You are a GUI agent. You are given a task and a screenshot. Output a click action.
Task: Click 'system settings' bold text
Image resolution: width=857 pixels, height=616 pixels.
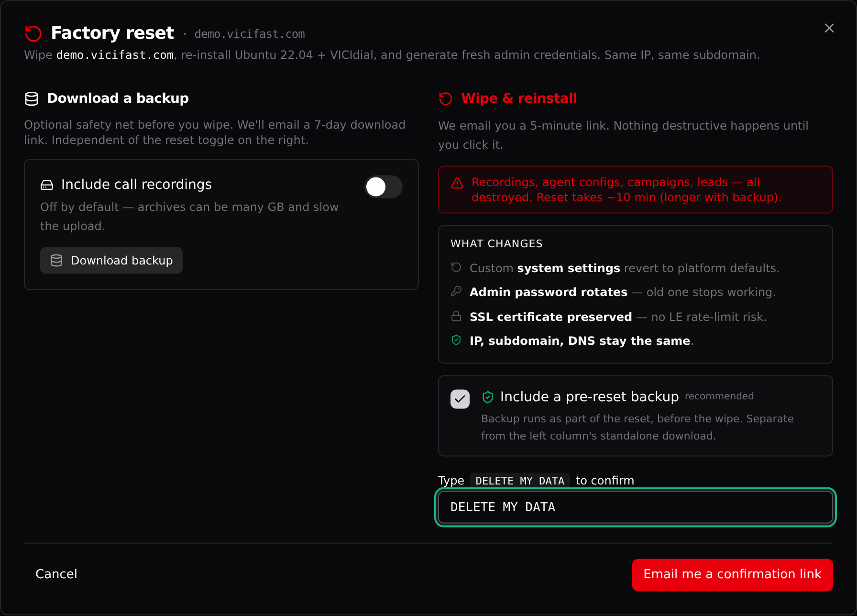(x=569, y=268)
